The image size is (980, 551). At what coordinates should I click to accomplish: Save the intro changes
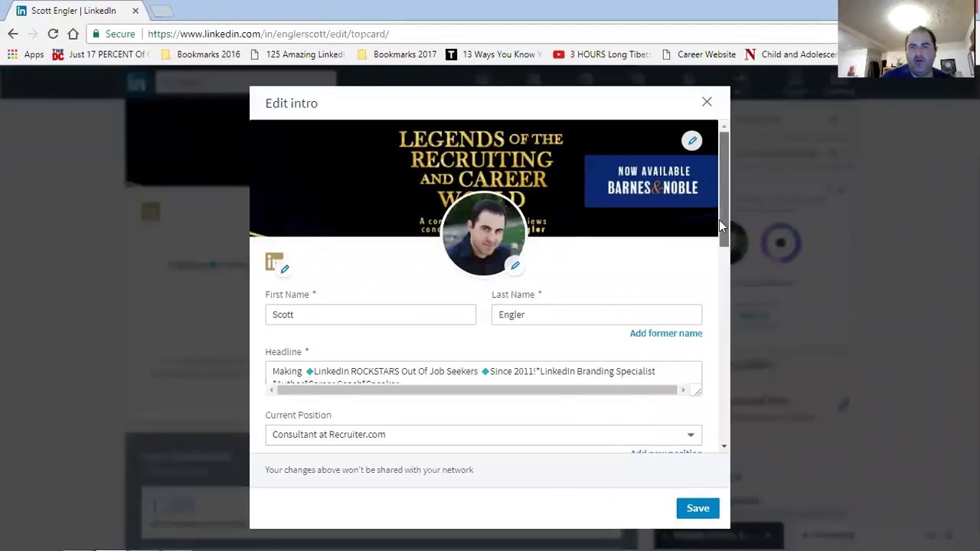click(697, 508)
